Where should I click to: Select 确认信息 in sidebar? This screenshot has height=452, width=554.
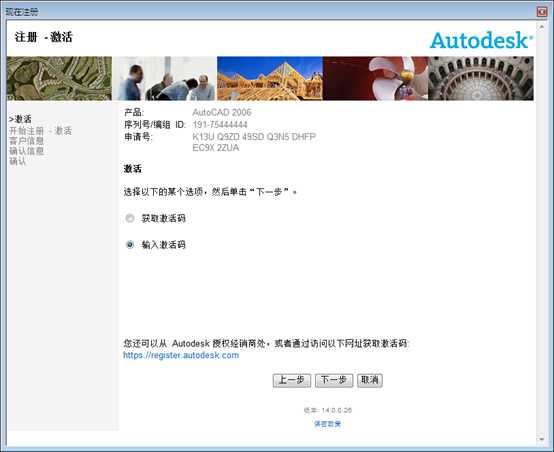[x=26, y=151]
